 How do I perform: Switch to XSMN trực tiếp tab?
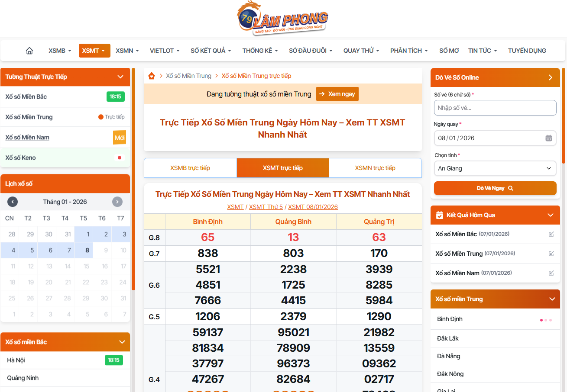pyautogui.click(x=375, y=168)
